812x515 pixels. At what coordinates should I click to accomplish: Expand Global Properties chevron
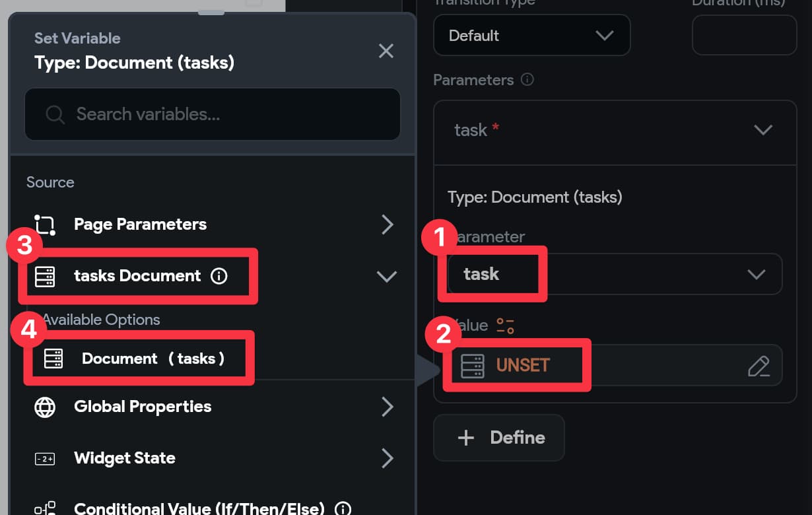tap(388, 407)
